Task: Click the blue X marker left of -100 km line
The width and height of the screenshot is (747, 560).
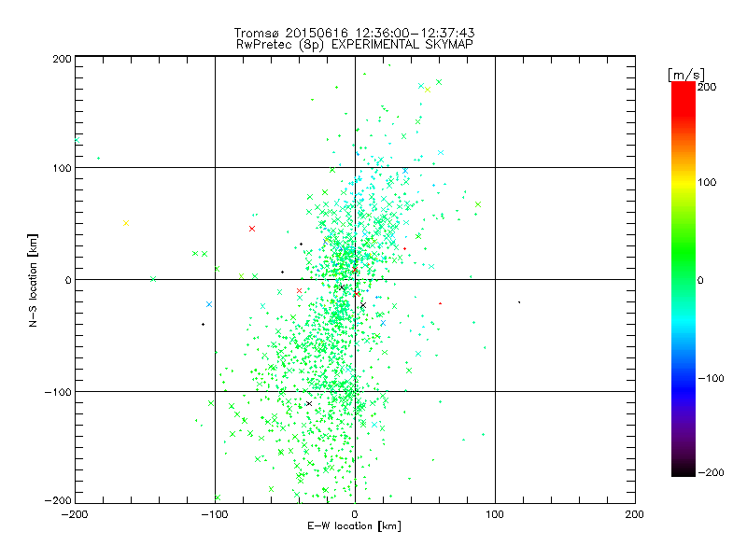Action: [x=208, y=304]
